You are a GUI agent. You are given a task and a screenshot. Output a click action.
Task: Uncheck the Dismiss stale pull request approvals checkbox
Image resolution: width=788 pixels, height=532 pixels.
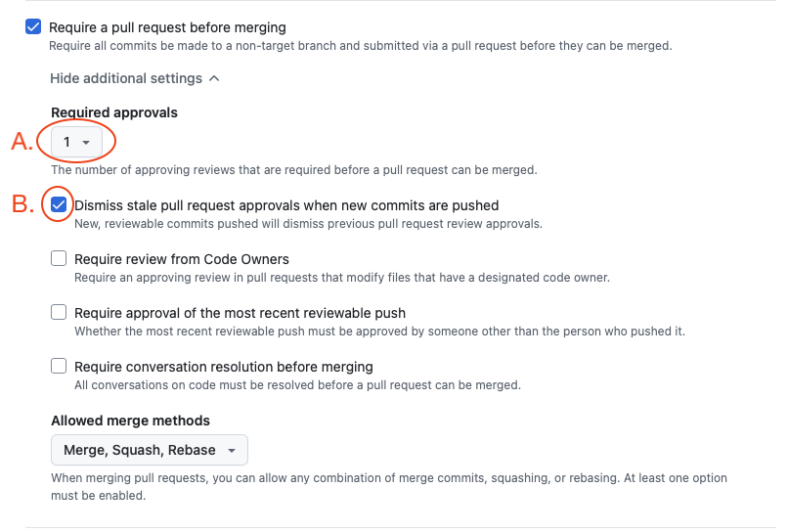59,205
